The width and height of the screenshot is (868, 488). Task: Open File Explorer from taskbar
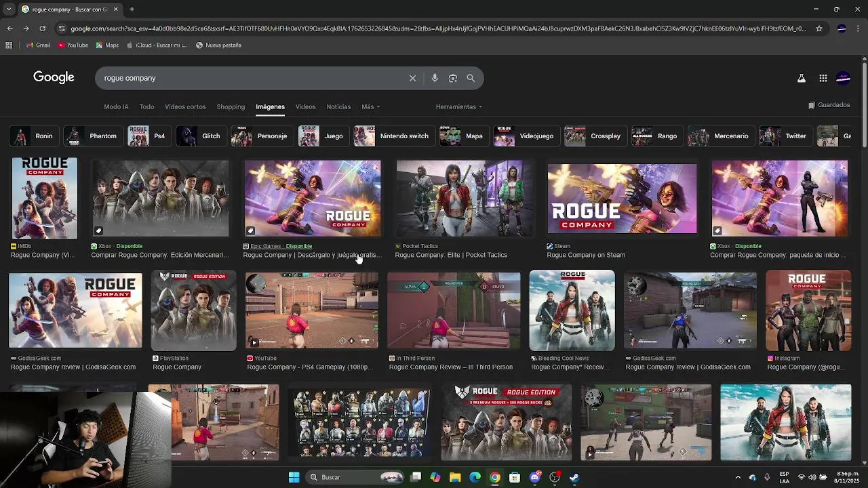455,477
